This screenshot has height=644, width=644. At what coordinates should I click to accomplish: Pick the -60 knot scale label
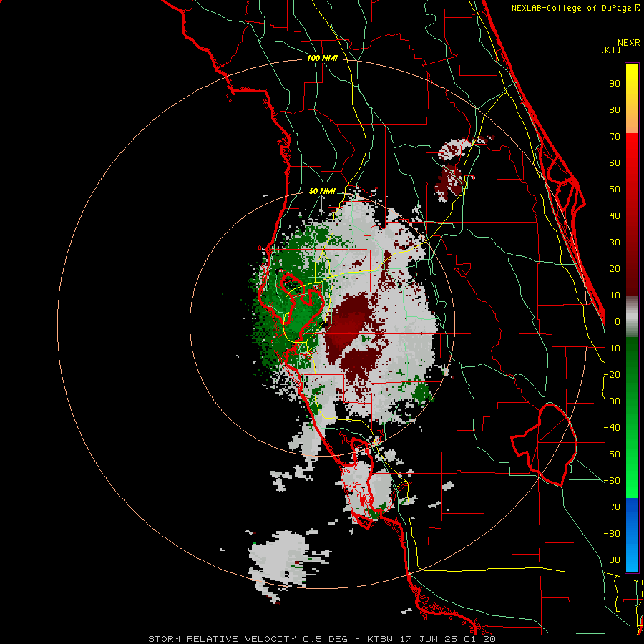pyautogui.click(x=612, y=481)
